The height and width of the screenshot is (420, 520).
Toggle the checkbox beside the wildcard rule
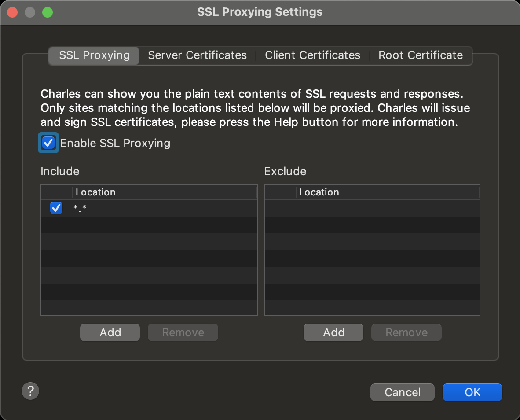[56, 208]
